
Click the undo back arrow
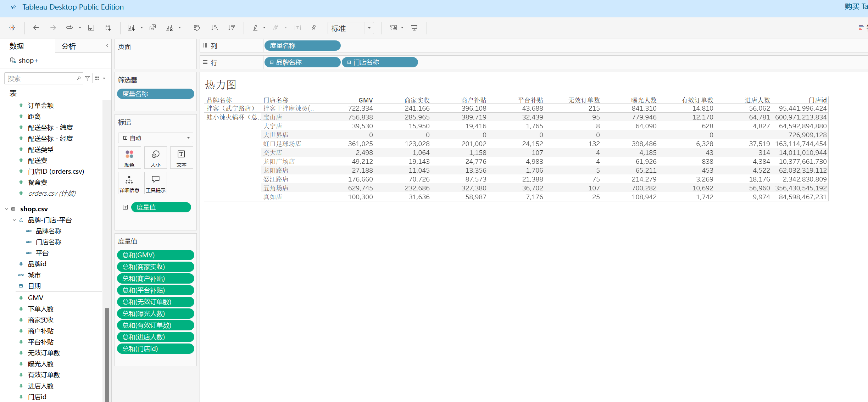point(36,28)
